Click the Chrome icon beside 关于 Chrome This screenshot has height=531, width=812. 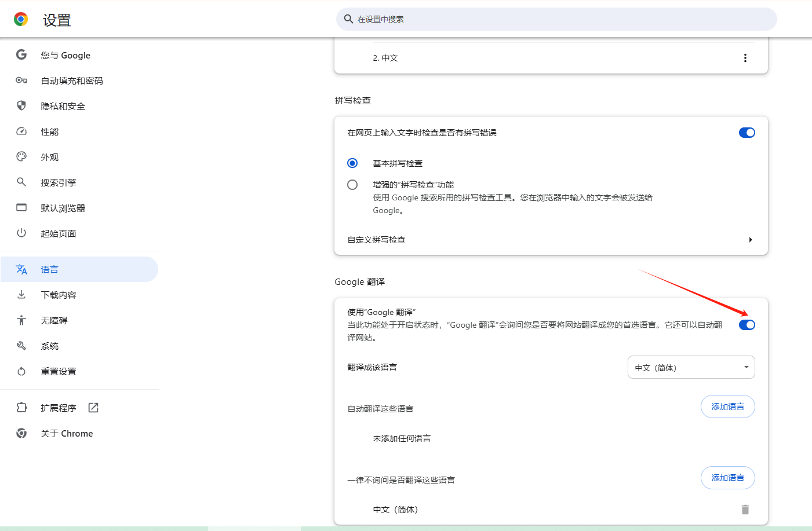point(21,433)
